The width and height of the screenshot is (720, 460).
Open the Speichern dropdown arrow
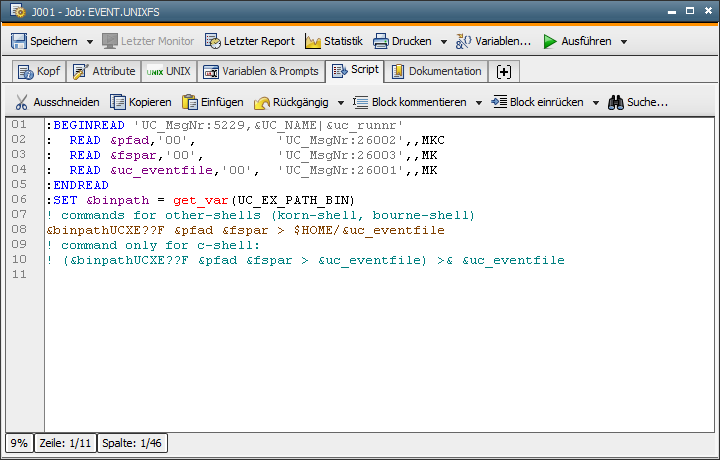point(90,42)
